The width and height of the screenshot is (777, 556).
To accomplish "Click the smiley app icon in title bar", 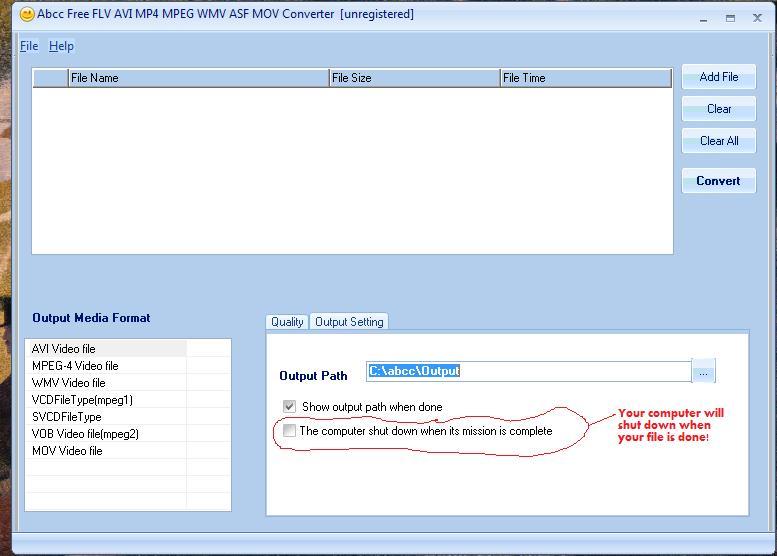I will (27, 14).
